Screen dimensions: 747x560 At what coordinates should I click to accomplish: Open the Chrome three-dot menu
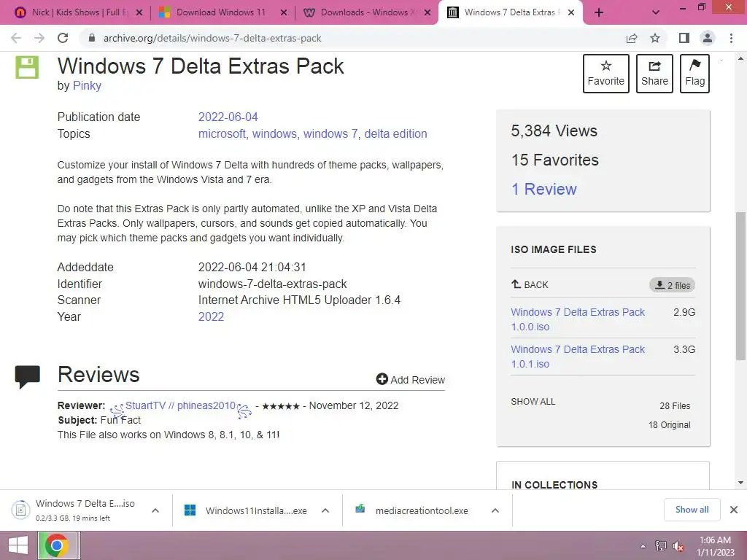pyautogui.click(x=731, y=38)
